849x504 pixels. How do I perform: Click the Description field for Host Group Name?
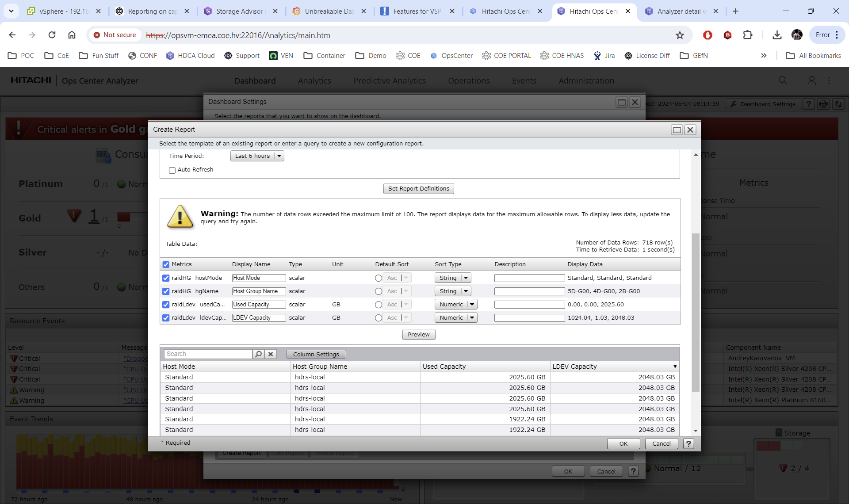pyautogui.click(x=529, y=291)
